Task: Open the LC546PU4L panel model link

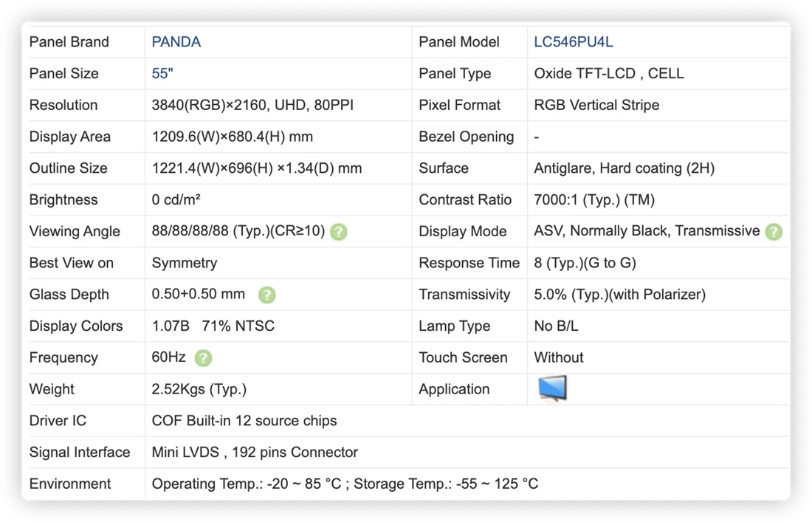Action: [574, 42]
